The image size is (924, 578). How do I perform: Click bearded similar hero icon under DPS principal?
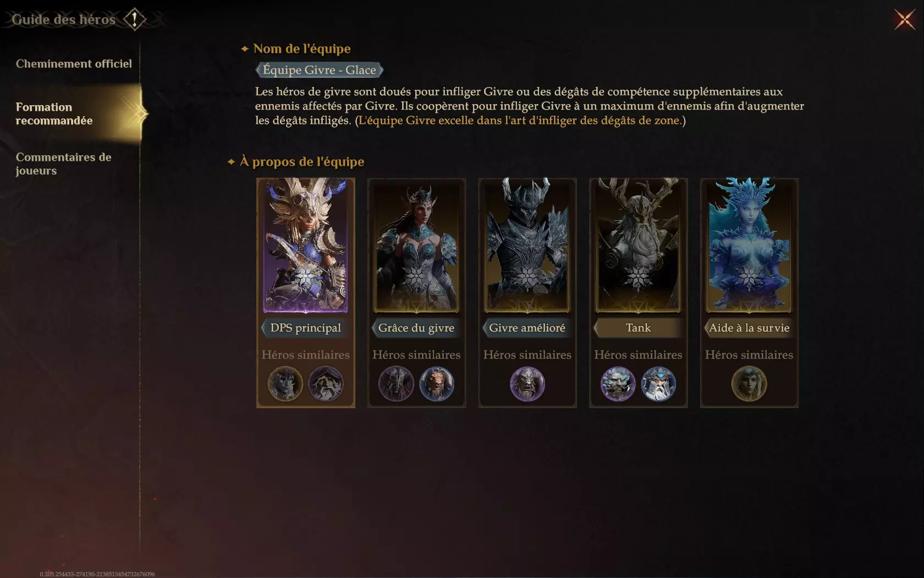click(326, 384)
